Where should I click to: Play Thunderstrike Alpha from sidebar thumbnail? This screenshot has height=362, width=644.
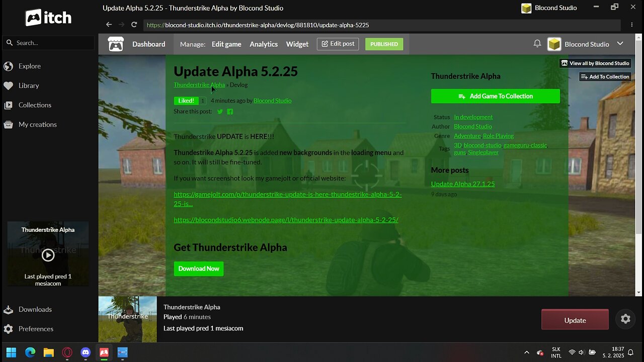[x=48, y=255]
